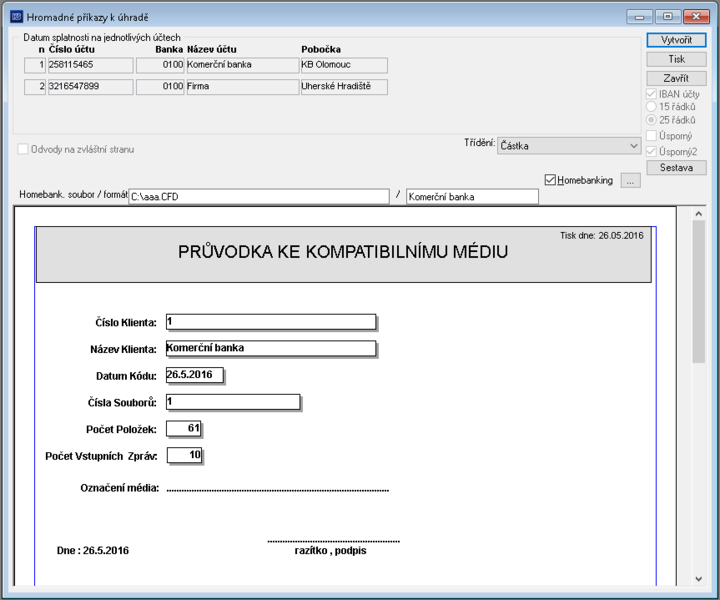Viewport: 720px width, 600px height.
Task: Click the preview vertical scrollbar thumb
Action: (x=698, y=292)
